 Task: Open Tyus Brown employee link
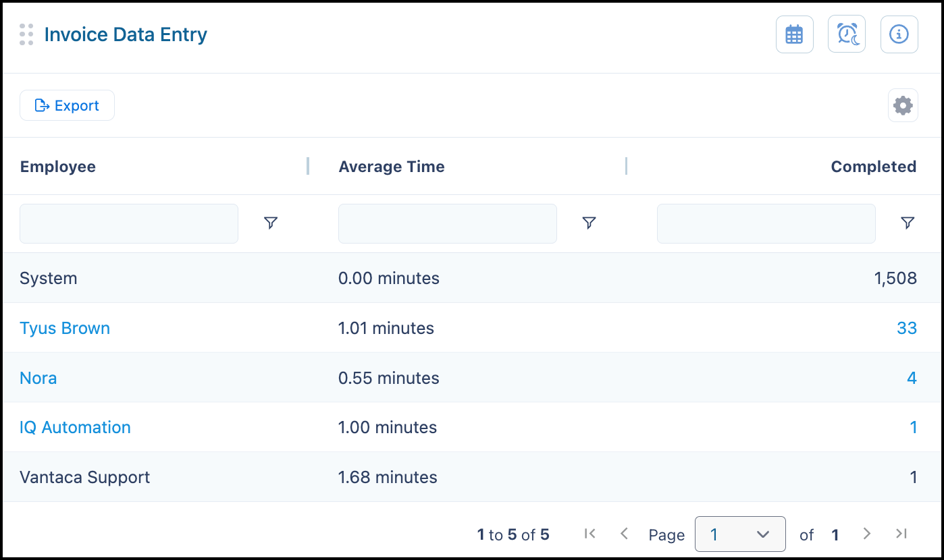(x=65, y=329)
